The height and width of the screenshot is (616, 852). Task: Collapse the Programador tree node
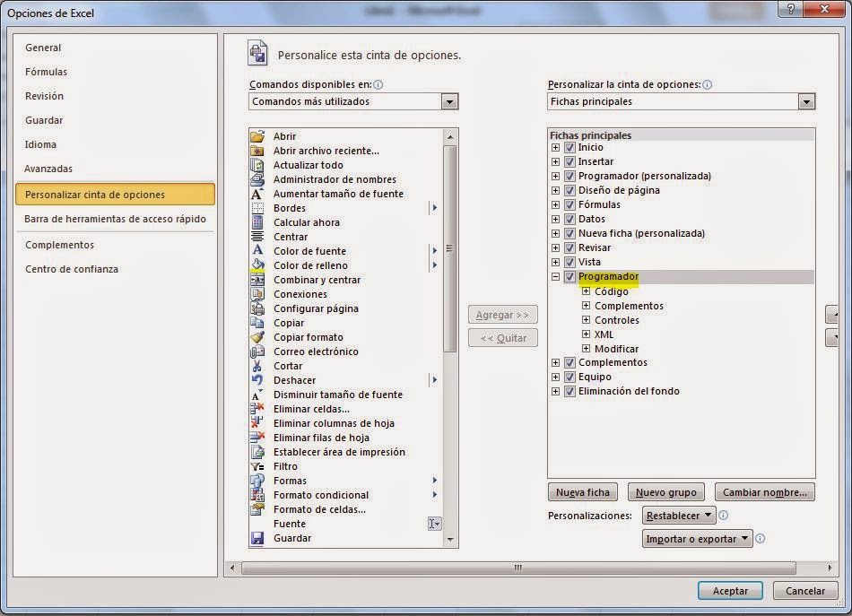click(x=557, y=276)
